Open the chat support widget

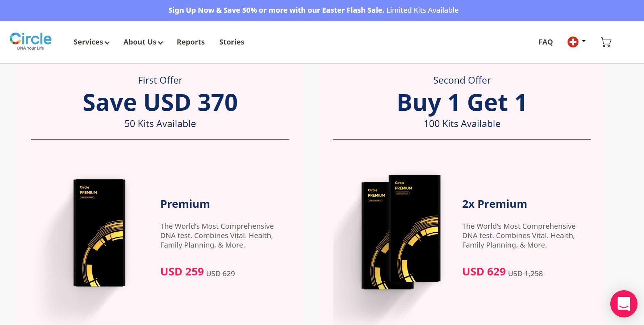click(x=624, y=304)
